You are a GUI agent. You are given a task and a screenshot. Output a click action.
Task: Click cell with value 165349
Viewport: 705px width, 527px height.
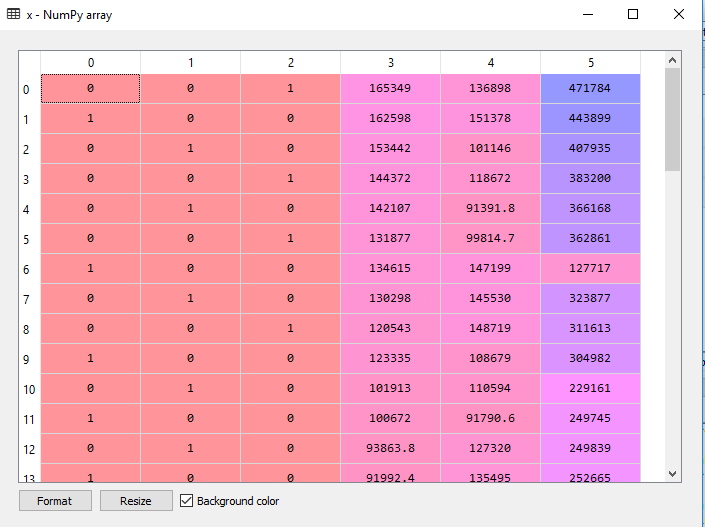[x=390, y=89]
